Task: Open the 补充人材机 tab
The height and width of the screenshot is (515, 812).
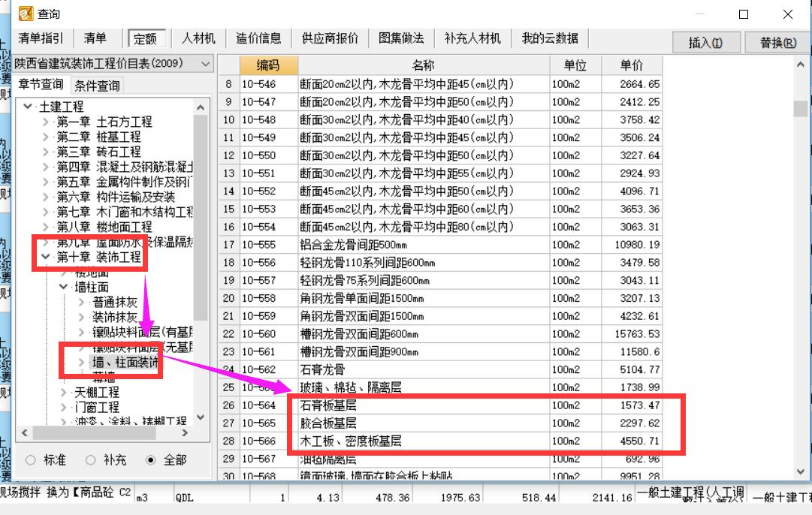Action: (x=472, y=38)
